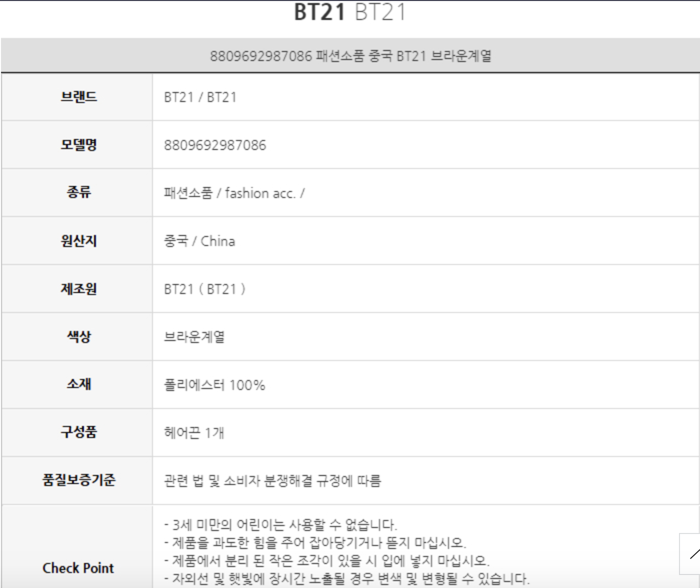Image resolution: width=700 pixels, height=588 pixels.
Task: Click the gray product summary header bar
Action: click(350, 55)
